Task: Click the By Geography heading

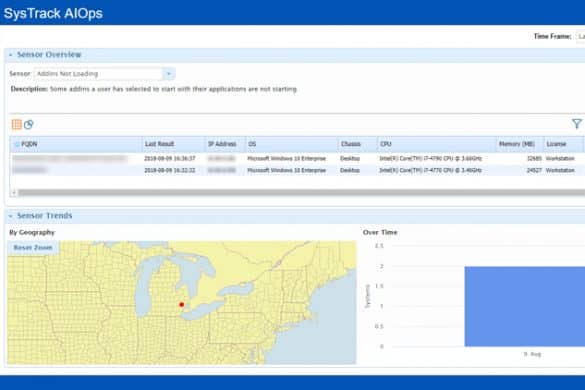Action: pyautogui.click(x=32, y=233)
